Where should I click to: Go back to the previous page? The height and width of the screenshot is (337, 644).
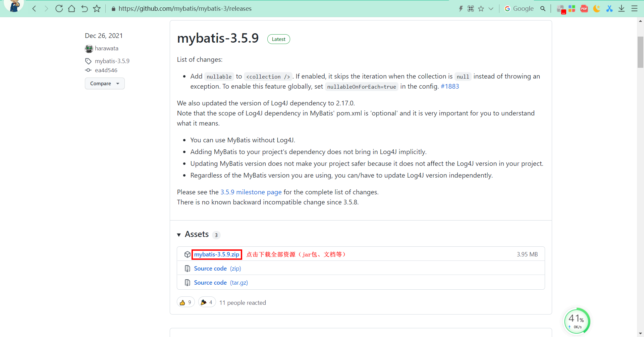[34, 9]
